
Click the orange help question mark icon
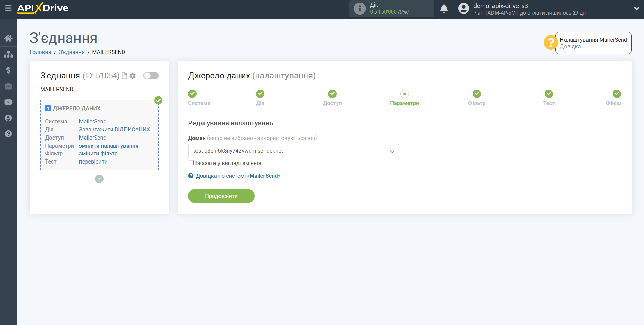click(x=550, y=42)
